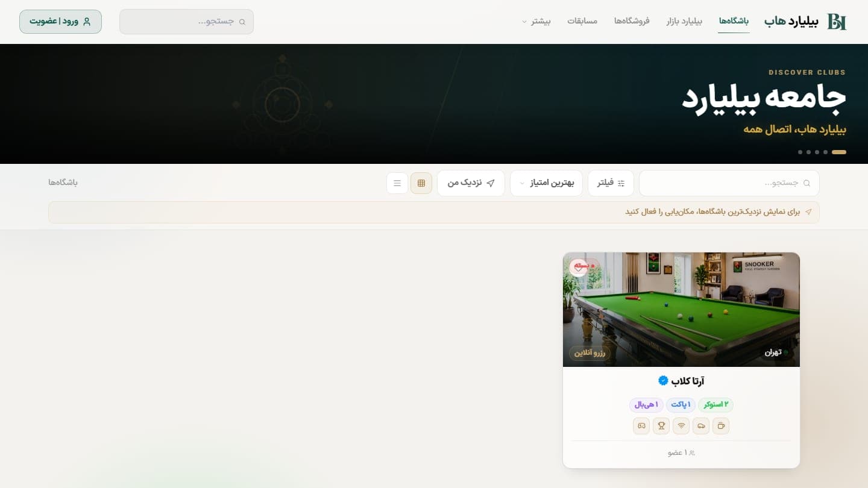Click the باشگاه‌ها breadcrumb label
868x488 pixels.
tap(63, 183)
